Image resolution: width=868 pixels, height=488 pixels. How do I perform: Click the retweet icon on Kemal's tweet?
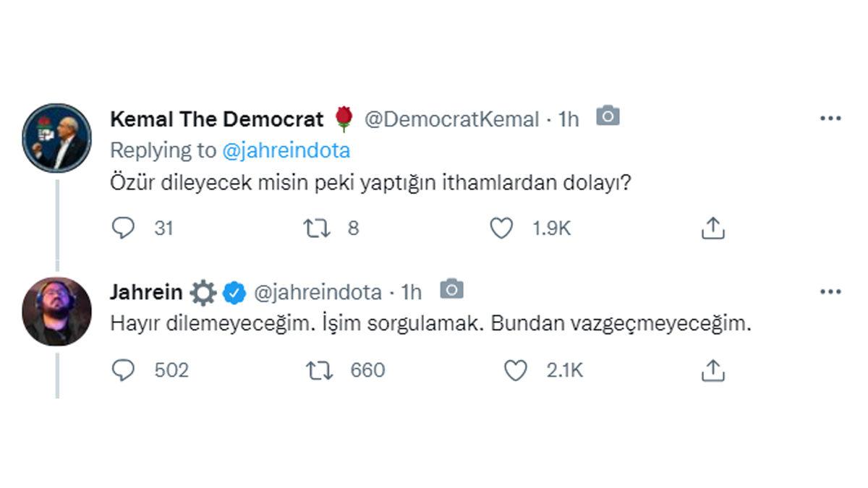[318, 228]
